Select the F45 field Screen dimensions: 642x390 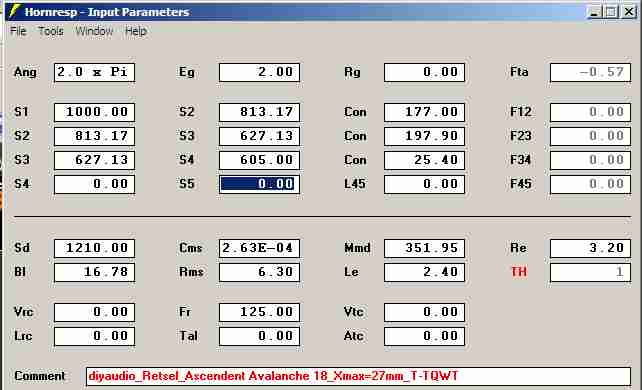pyautogui.click(x=590, y=184)
